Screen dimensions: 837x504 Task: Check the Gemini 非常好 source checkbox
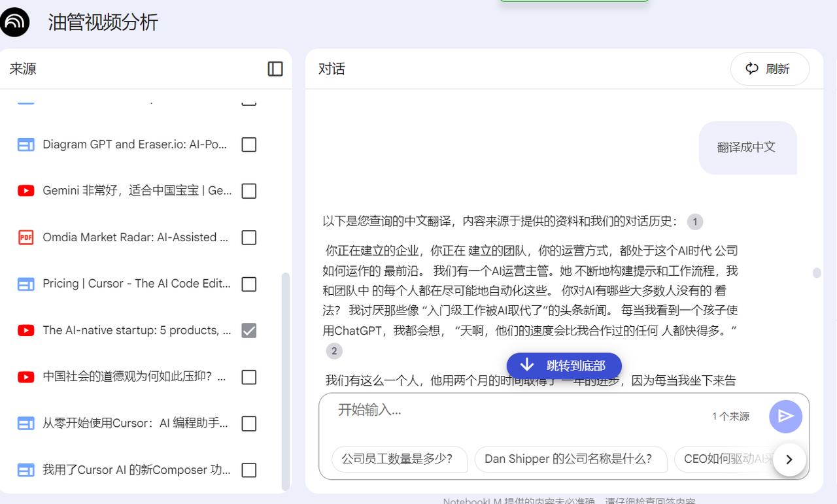[248, 191]
